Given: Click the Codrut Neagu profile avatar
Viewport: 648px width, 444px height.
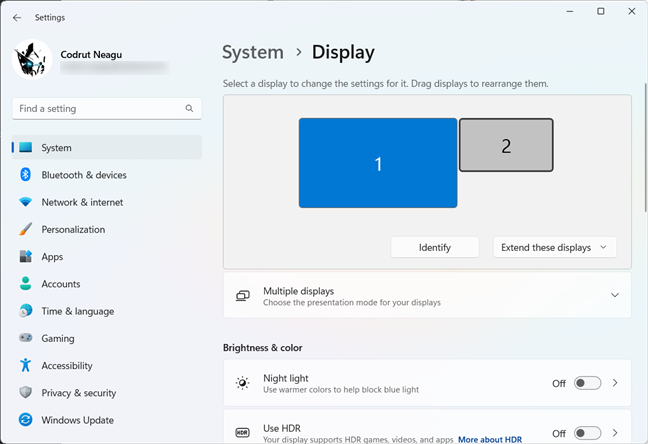Looking at the screenshot, I should coord(32,59).
